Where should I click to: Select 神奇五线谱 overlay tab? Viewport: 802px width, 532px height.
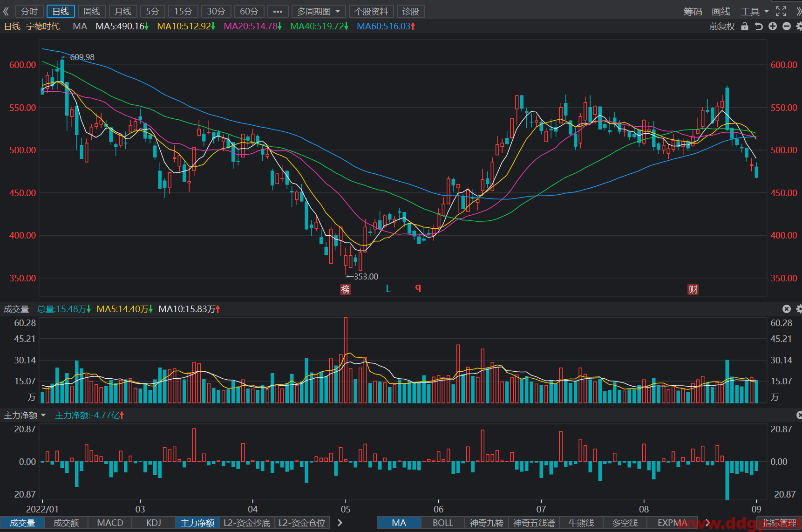click(534, 523)
